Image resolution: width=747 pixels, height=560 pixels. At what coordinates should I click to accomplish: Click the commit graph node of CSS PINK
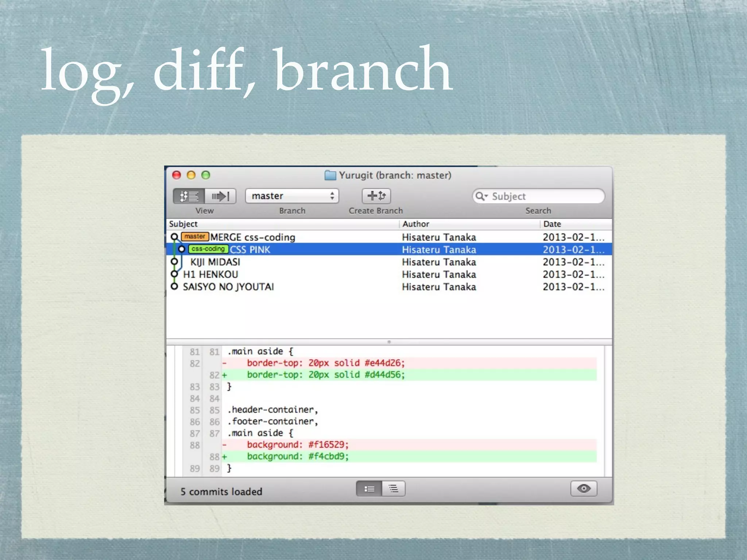coord(182,249)
